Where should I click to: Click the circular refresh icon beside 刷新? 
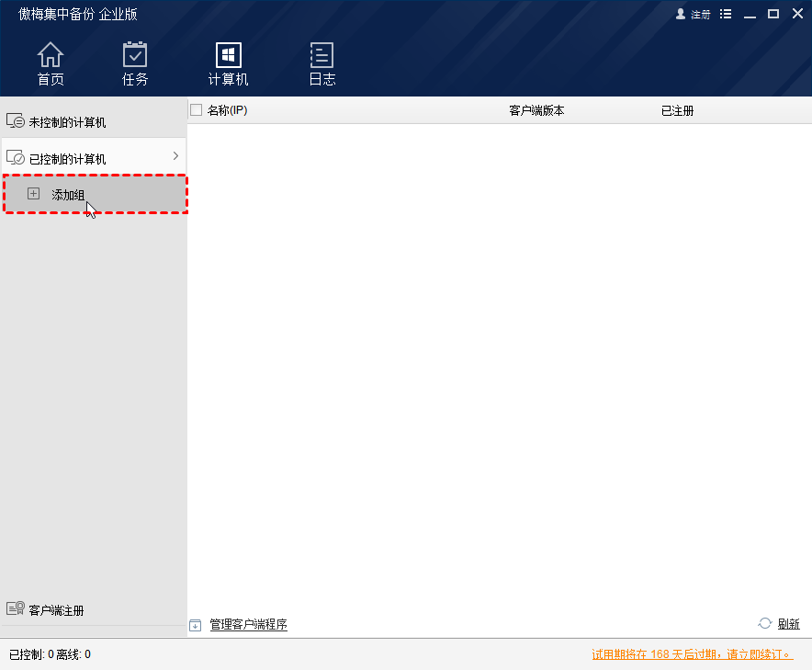[x=765, y=623]
